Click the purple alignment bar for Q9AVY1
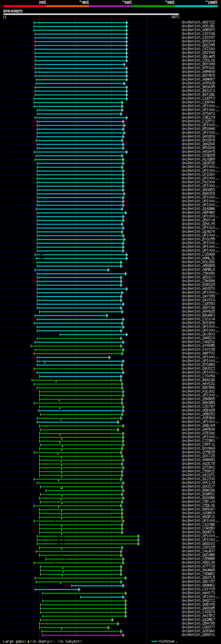221x644 pixels. 83,635
